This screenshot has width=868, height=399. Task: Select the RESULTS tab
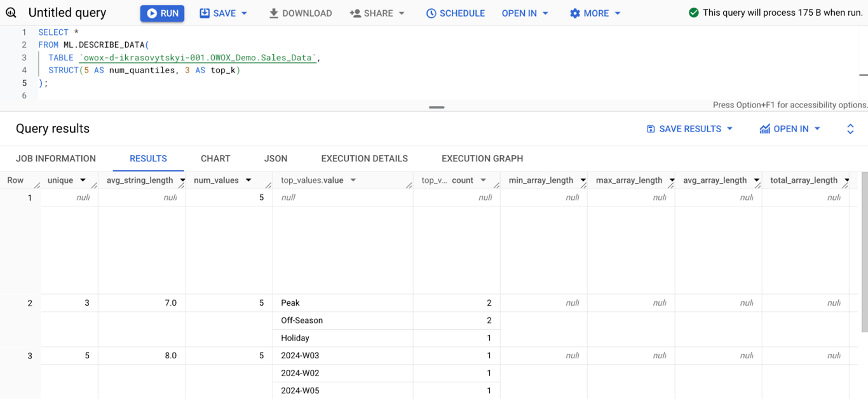point(148,159)
